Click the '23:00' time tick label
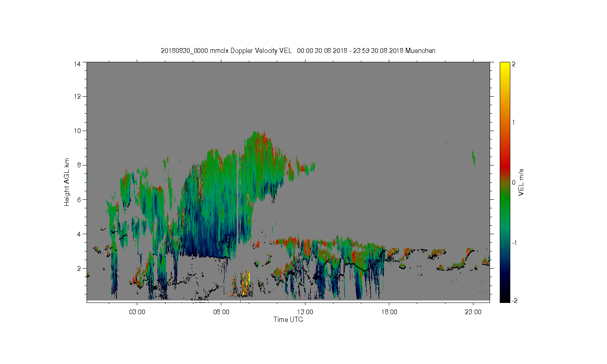This screenshot has height=364, width=607. [x=473, y=312]
